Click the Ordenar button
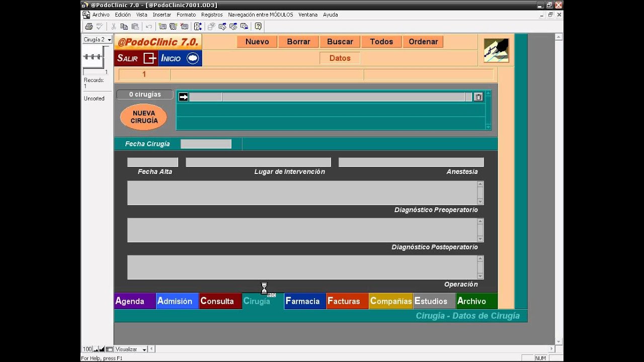 pos(423,42)
